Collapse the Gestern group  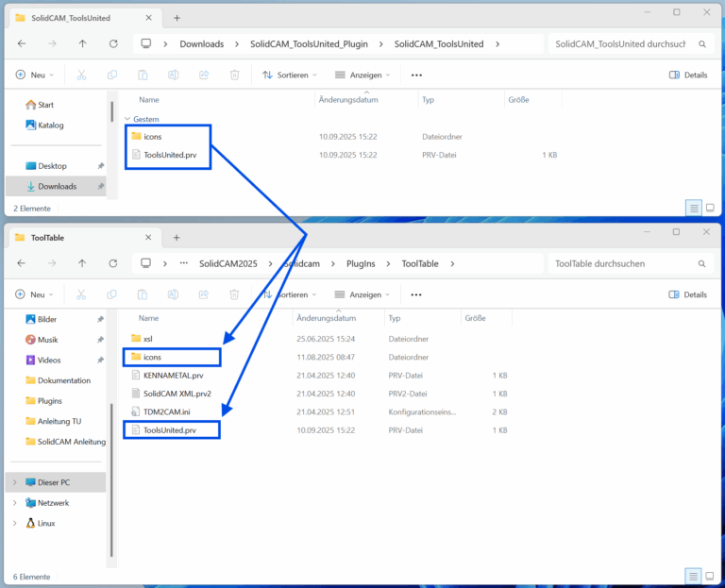[127, 119]
